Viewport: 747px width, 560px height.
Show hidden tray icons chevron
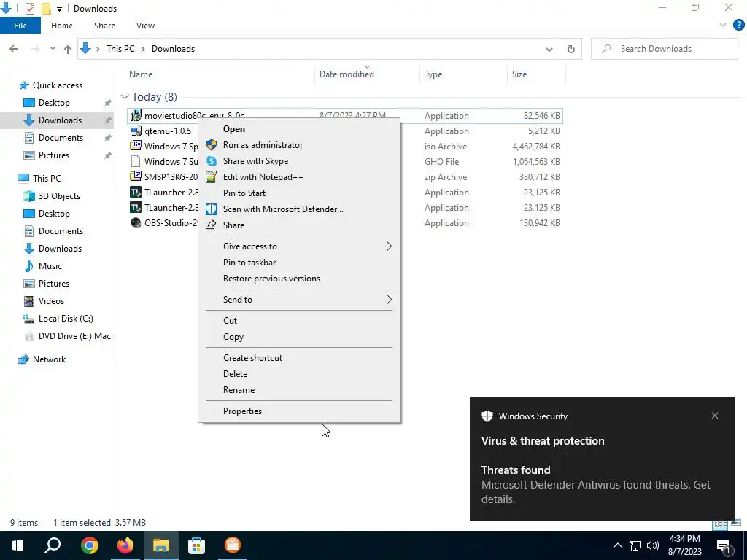coord(617,545)
